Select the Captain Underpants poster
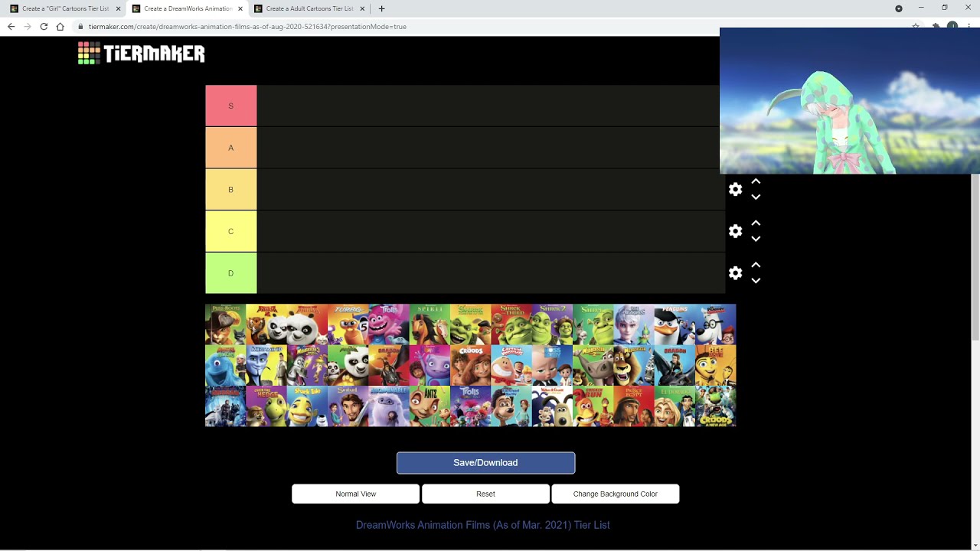 coord(511,365)
